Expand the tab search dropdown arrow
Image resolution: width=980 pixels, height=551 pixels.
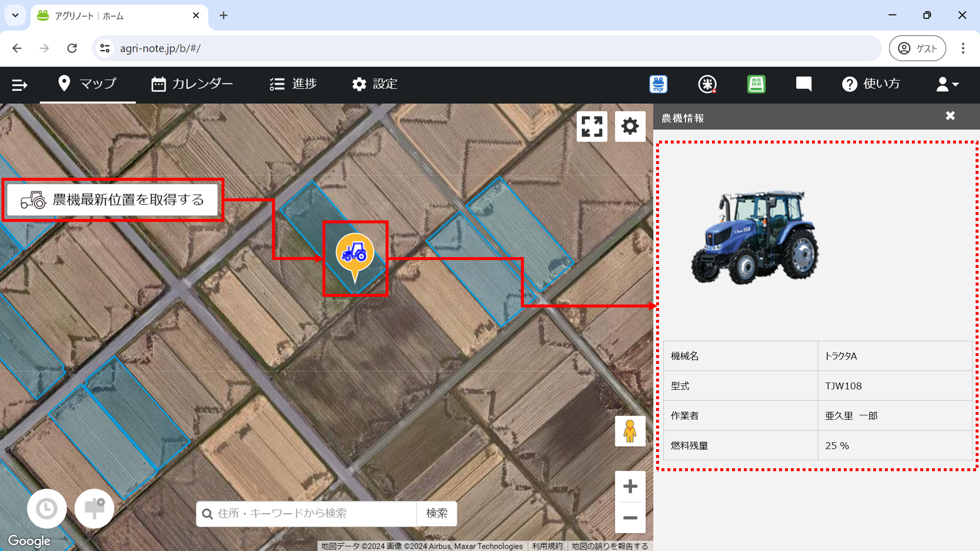tap(15, 15)
